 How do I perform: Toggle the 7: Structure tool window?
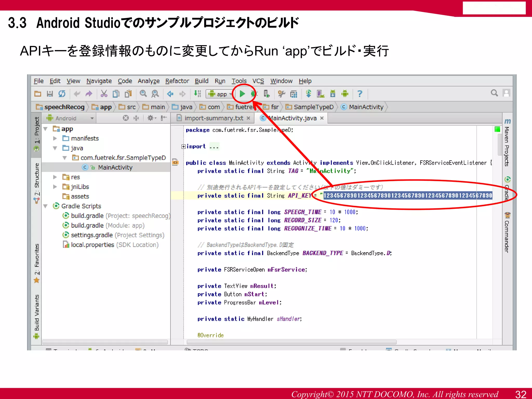[x=37, y=183]
